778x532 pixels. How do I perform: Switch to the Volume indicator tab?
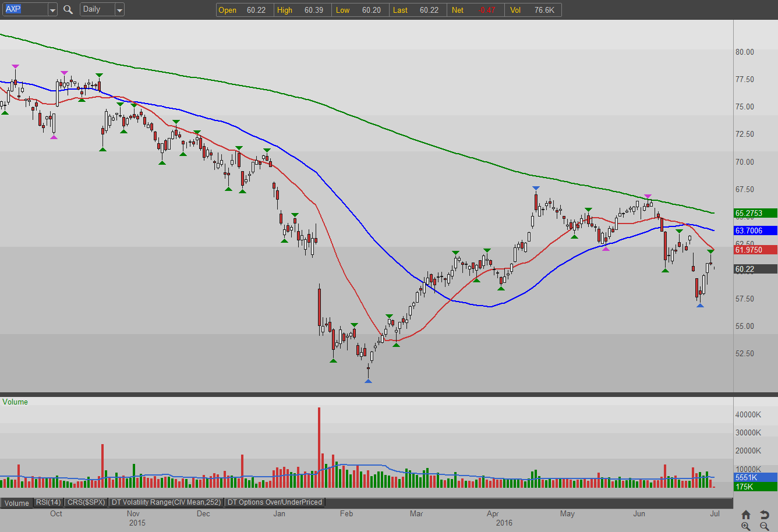click(17, 503)
